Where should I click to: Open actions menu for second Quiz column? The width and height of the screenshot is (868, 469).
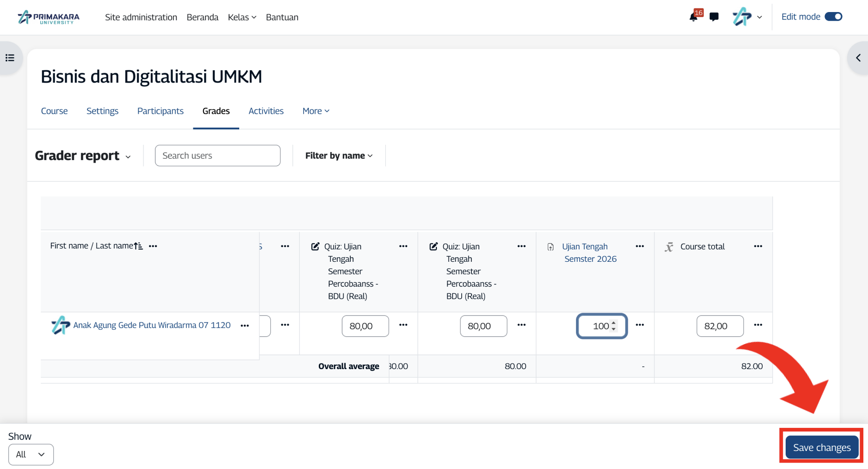pos(521,246)
